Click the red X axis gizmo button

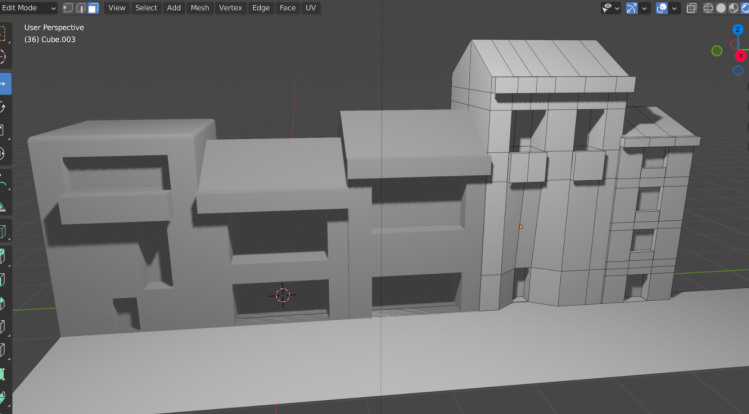click(x=741, y=55)
